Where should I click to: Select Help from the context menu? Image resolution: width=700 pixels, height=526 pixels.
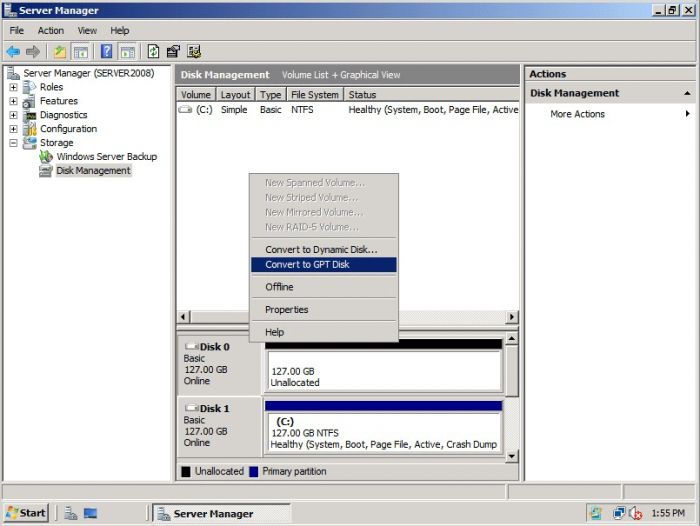(x=324, y=332)
